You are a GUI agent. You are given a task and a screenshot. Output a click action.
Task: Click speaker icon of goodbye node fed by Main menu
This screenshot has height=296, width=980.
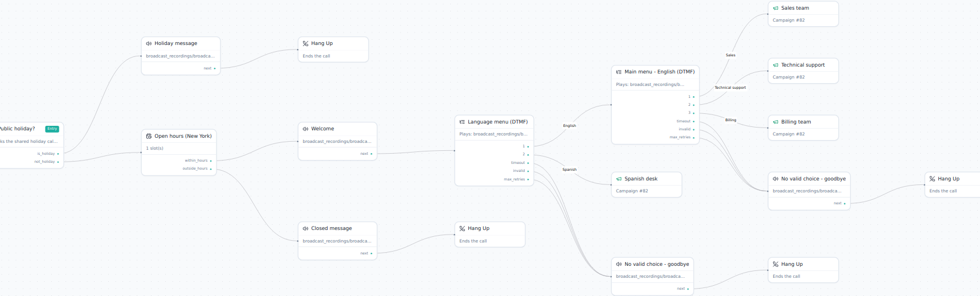point(775,179)
